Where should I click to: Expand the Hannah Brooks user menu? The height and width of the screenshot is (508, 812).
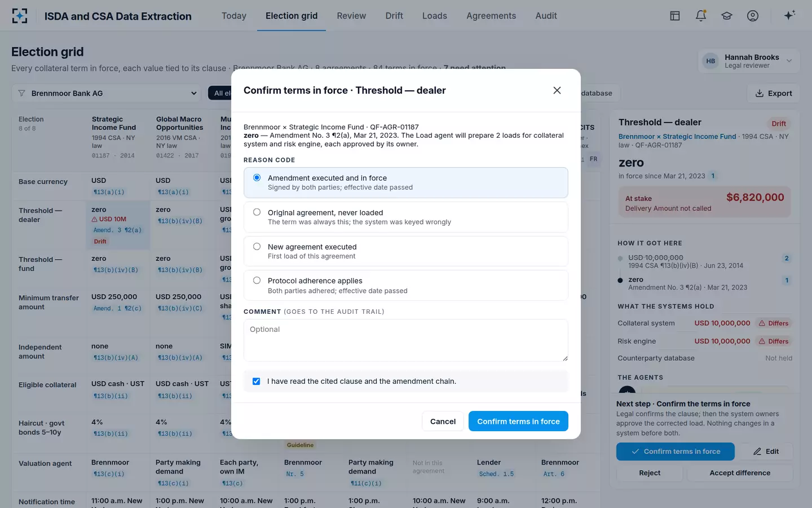coord(749,61)
